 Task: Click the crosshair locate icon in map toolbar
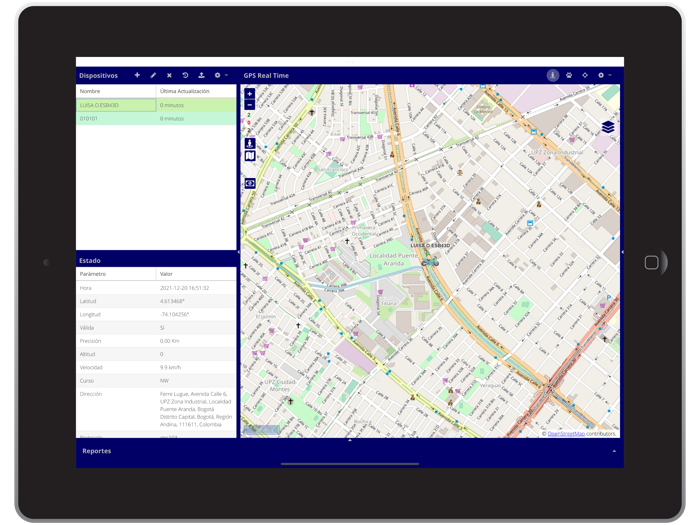point(585,75)
